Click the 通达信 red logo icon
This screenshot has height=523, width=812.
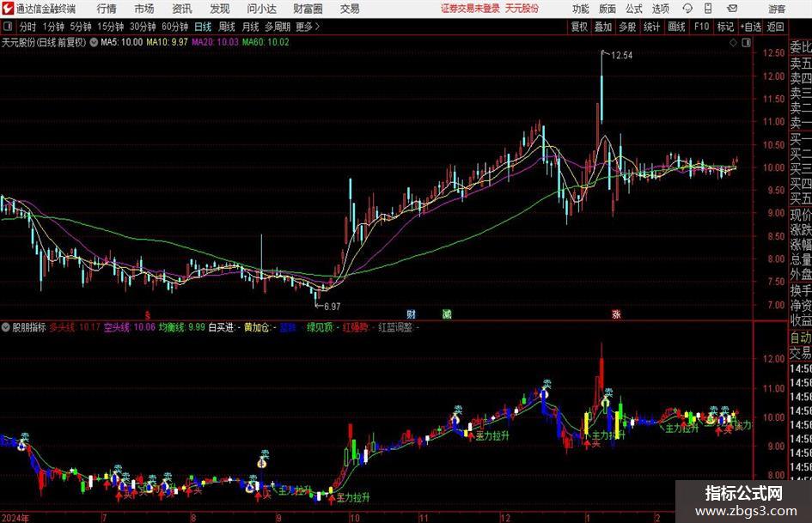click(8, 9)
